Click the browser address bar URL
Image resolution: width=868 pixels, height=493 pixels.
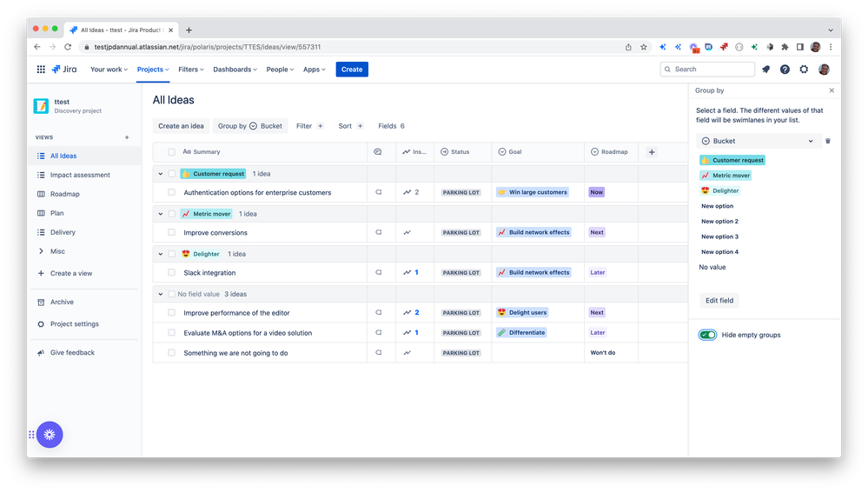pyautogui.click(x=207, y=47)
